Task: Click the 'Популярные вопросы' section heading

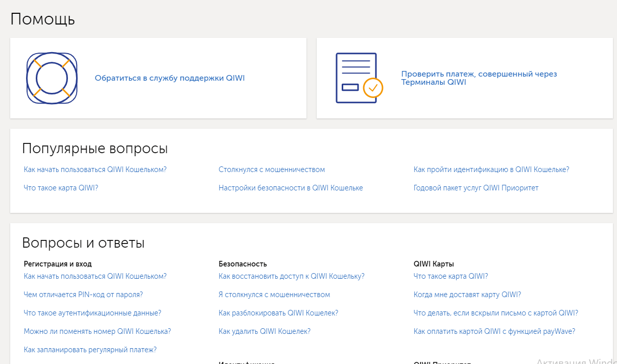Action: click(95, 149)
